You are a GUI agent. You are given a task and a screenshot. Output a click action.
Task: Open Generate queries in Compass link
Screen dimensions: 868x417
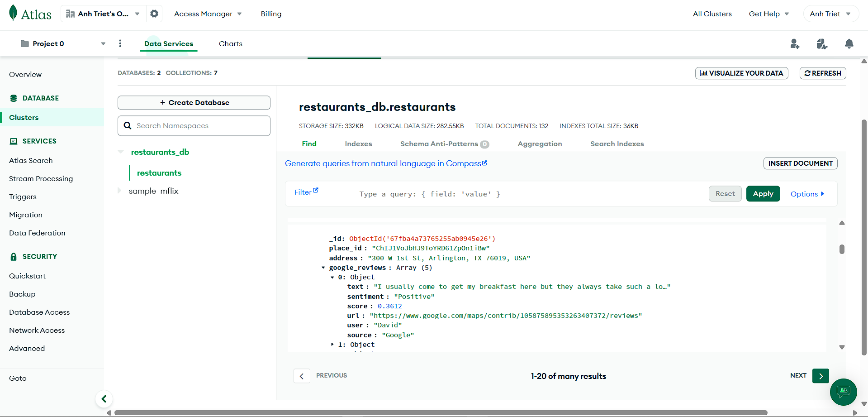386,163
